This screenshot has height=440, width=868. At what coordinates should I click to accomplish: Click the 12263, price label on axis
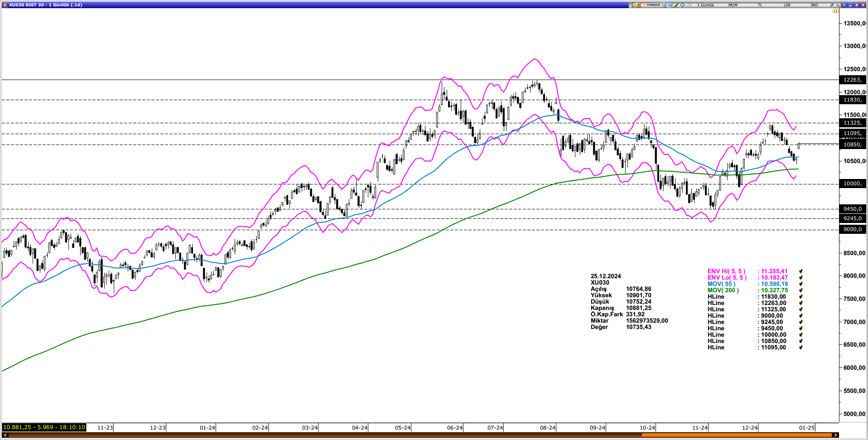(853, 80)
